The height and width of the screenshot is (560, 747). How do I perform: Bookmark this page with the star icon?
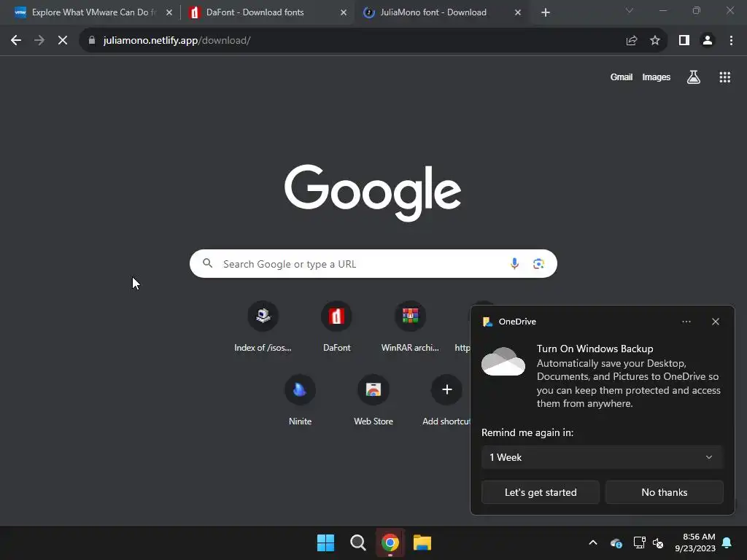pos(655,41)
